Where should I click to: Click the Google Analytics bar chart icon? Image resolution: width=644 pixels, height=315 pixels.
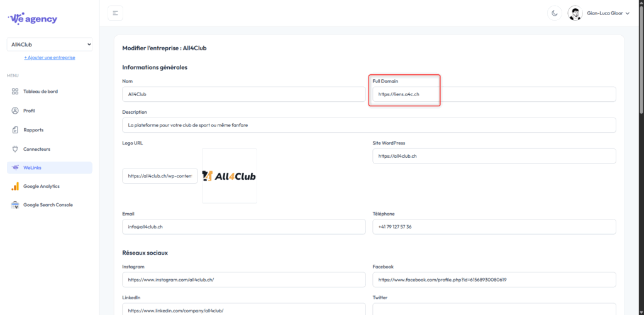tap(15, 186)
